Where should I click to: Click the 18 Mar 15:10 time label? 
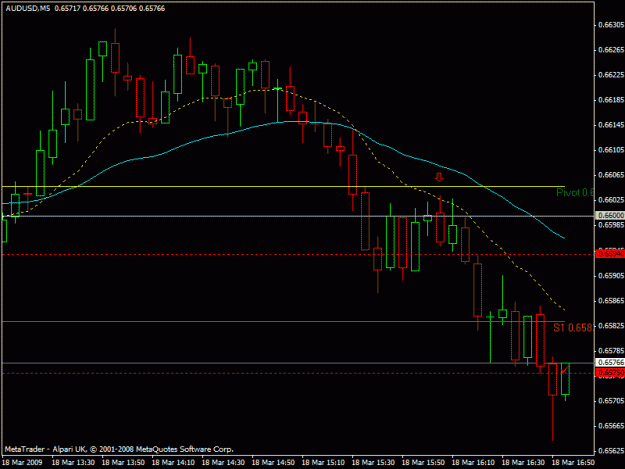click(x=323, y=463)
